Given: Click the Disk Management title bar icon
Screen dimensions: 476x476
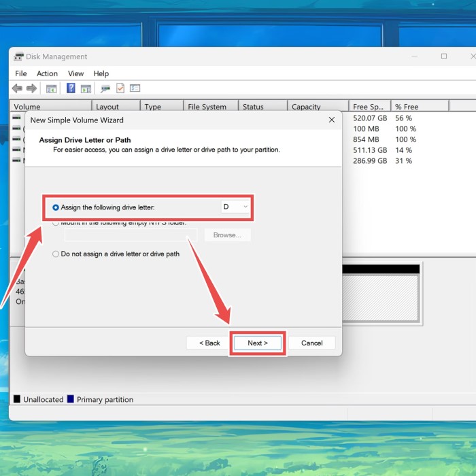Looking at the screenshot, I should [x=19, y=56].
